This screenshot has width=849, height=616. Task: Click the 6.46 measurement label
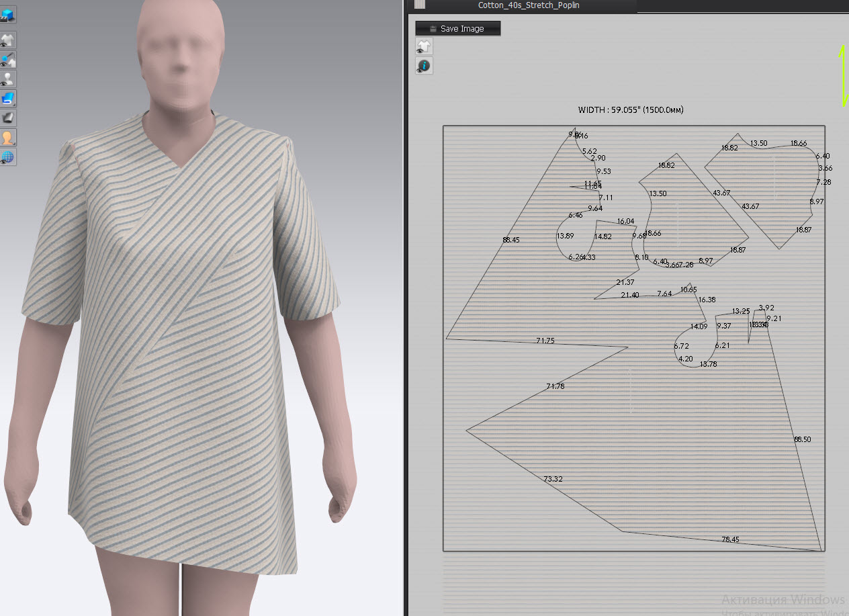click(576, 215)
